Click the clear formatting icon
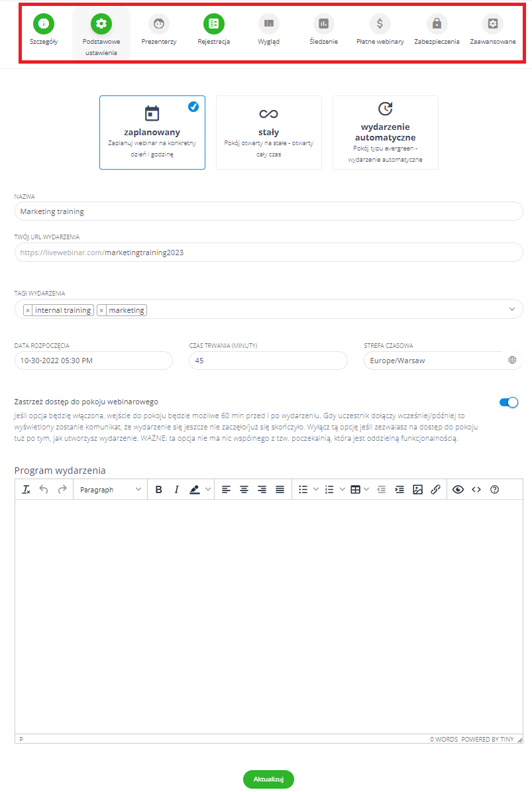This screenshot has width=532, height=792. click(27, 490)
